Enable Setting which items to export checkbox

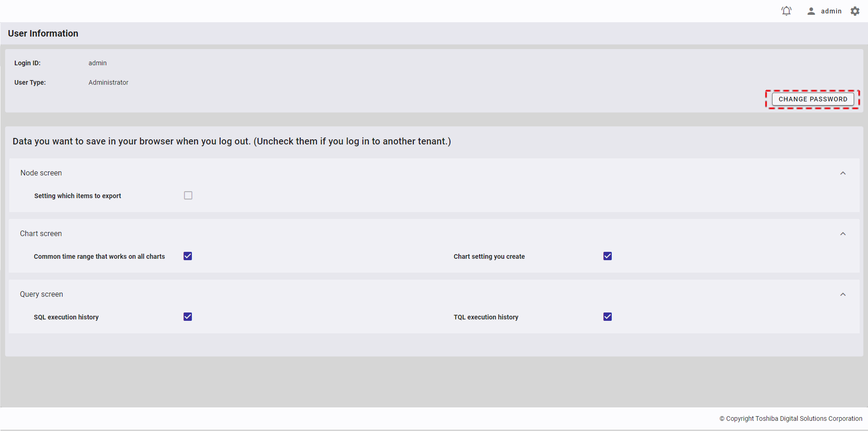188,195
